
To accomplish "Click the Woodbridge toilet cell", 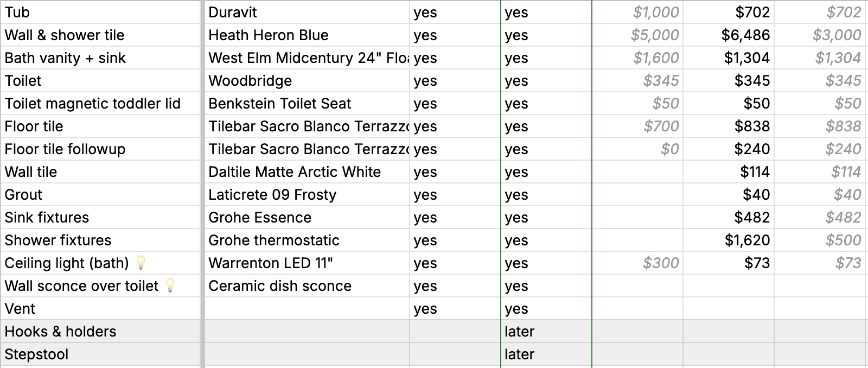I will coord(307,80).
